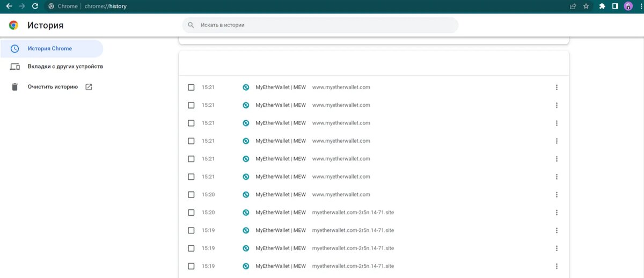Open more actions for 15:20 2r5n.14-71.site entry
The height and width of the screenshot is (278, 644).
557,213
